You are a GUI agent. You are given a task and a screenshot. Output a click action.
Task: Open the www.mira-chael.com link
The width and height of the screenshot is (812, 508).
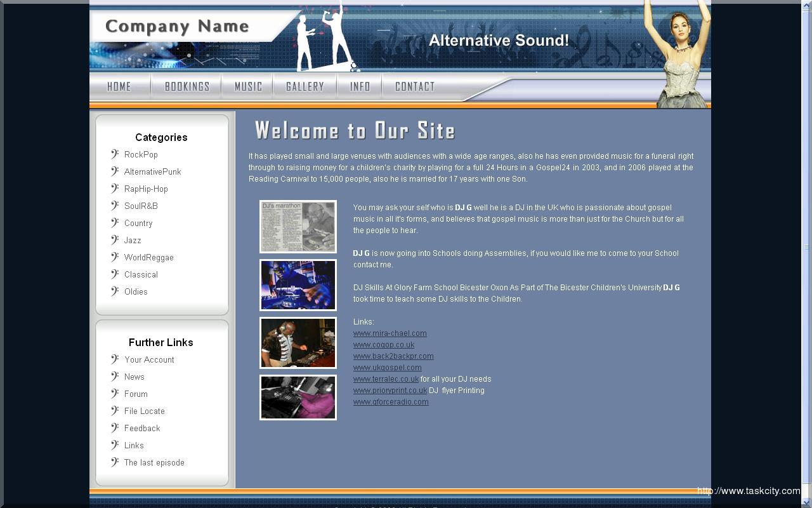[x=390, y=333]
